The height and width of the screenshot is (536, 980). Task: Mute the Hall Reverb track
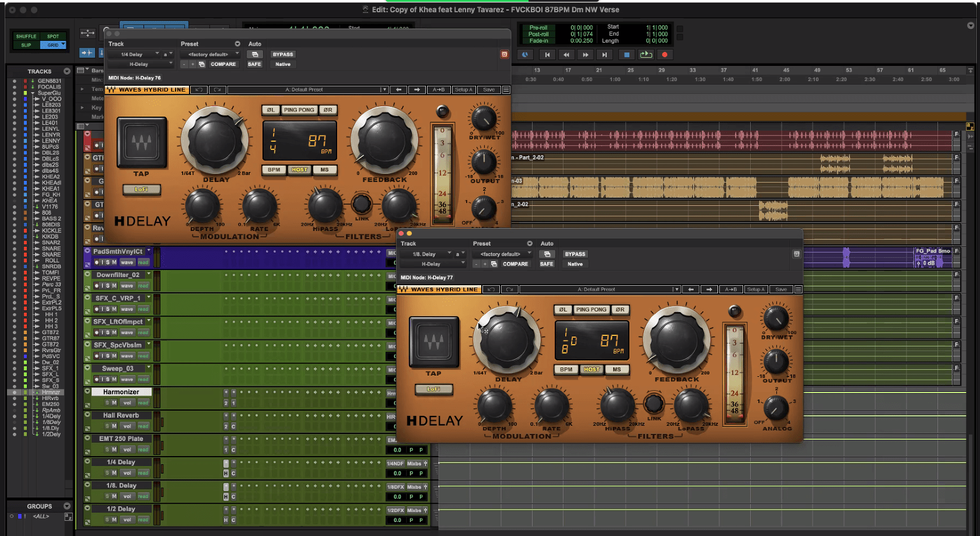pos(114,426)
